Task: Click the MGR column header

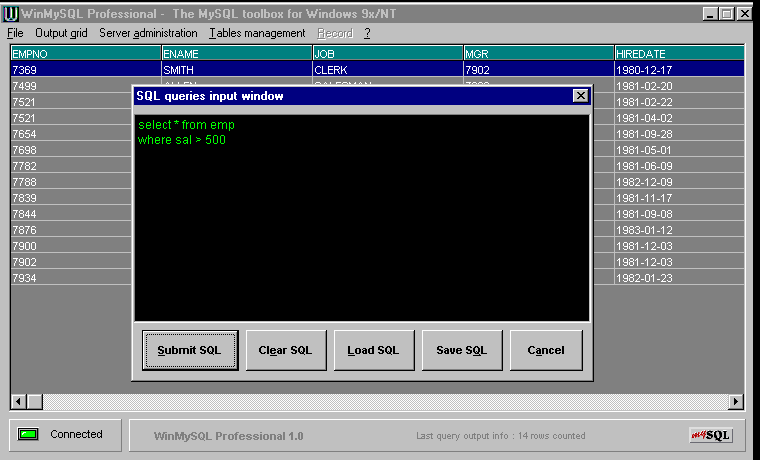Action: click(539, 53)
